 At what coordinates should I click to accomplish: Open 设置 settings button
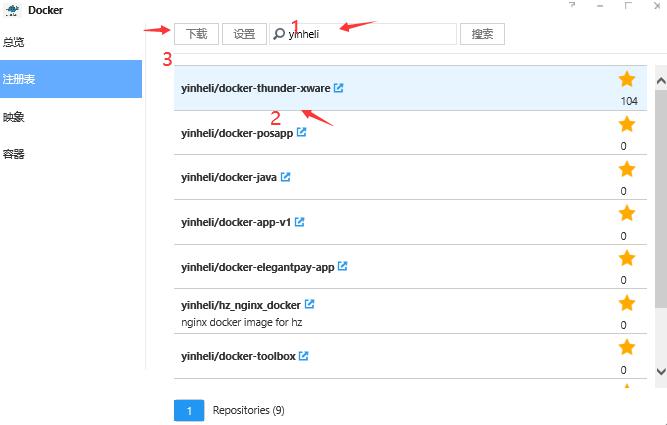244,34
